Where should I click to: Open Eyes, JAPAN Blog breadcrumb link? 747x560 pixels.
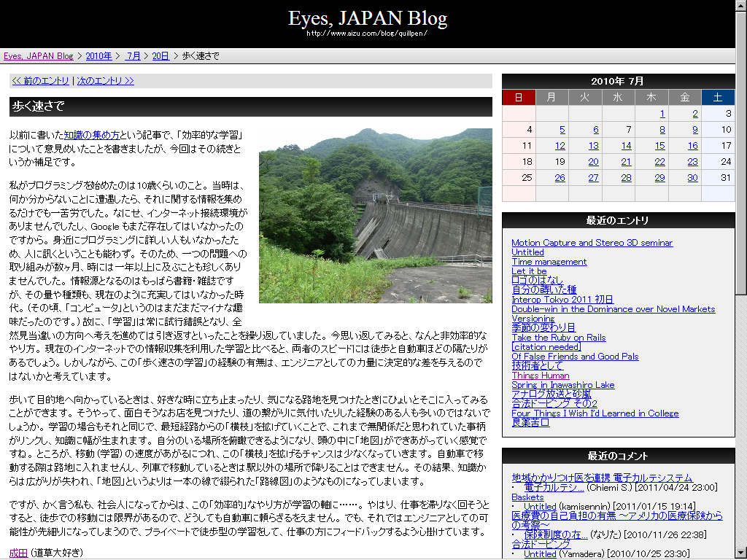(39, 55)
